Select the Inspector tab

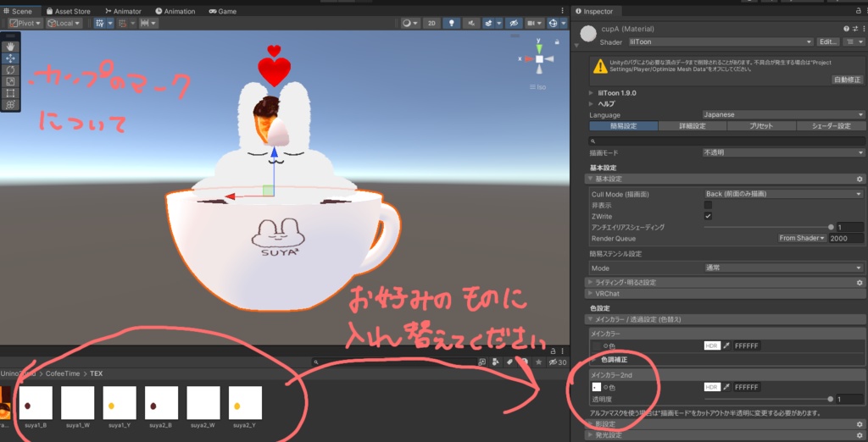pos(594,11)
